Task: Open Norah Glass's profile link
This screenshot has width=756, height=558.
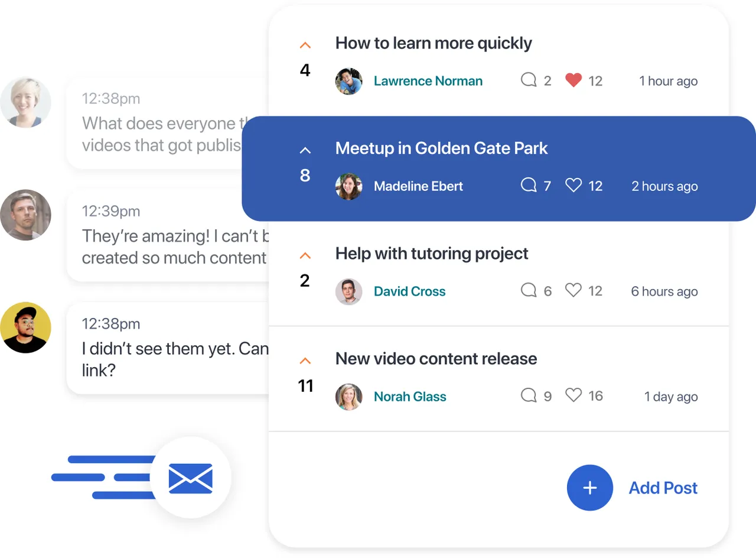Action: (410, 397)
